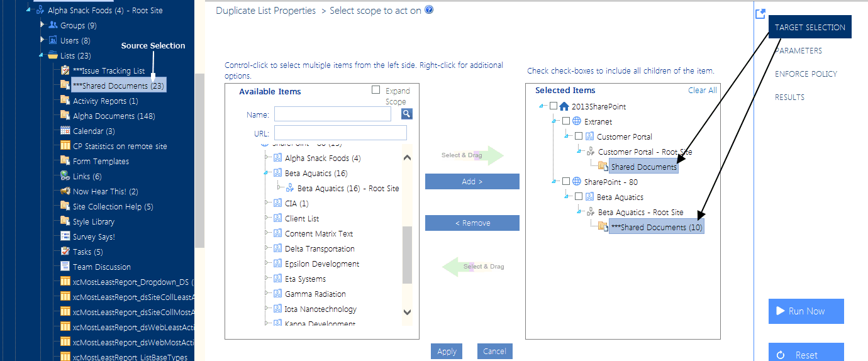Click the pop-out window icon
The image size is (868, 361).
[x=760, y=14]
